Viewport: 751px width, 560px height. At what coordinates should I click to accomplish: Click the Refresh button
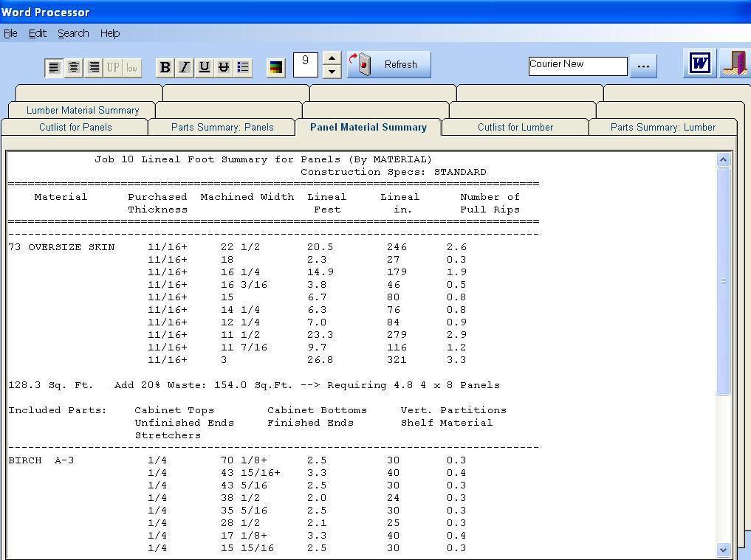(389, 65)
